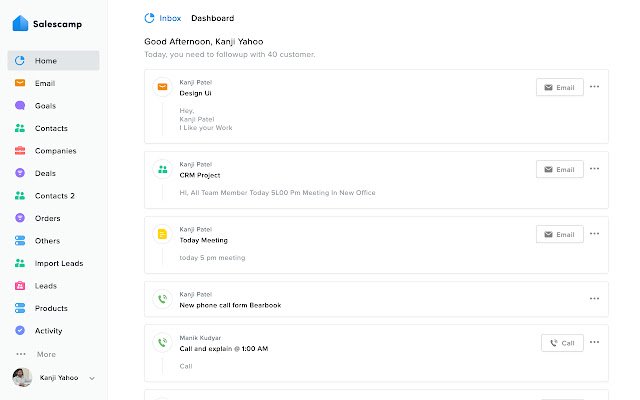The width and height of the screenshot is (640, 400).
Task: Select the Companies menu label
Action: (56, 151)
